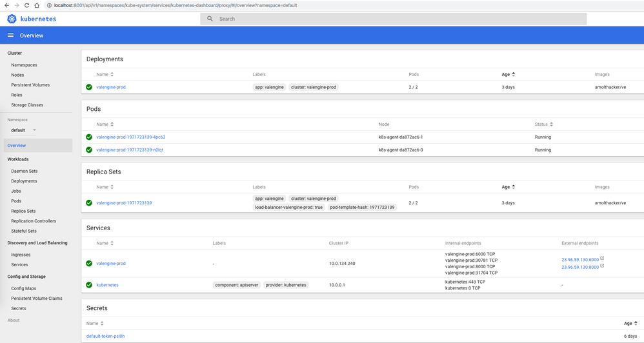This screenshot has width=644, height=343.
Task: Open the default namespace dropdown
Action: click(34, 130)
